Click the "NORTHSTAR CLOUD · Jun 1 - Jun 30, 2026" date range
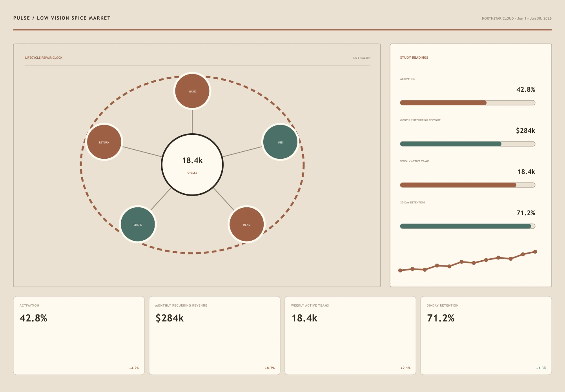565x392 pixels. click(517, 18)
